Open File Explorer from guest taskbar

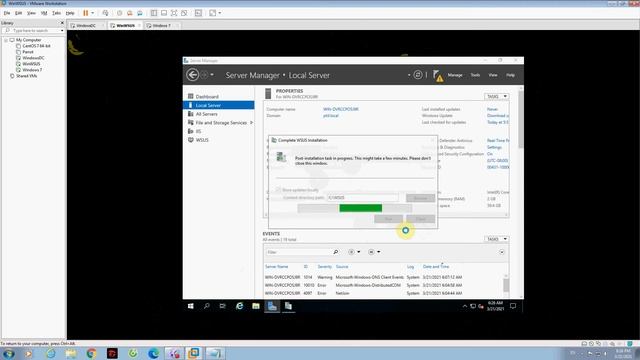pyautogui.click(x=256, y=306)
